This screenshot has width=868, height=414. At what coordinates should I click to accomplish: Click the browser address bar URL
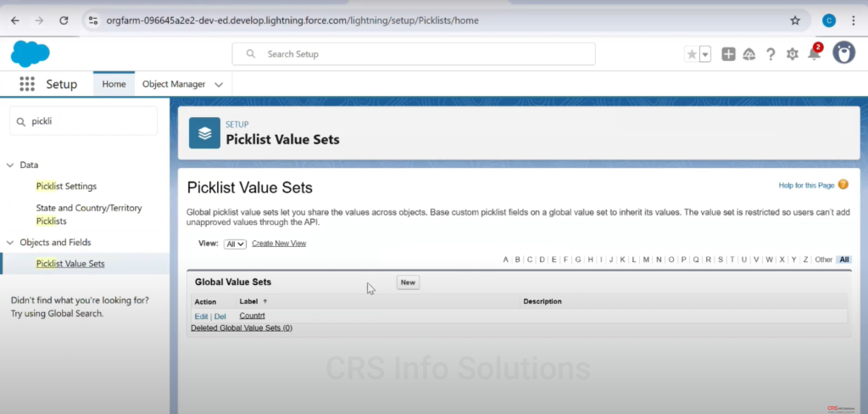point(292,20)
